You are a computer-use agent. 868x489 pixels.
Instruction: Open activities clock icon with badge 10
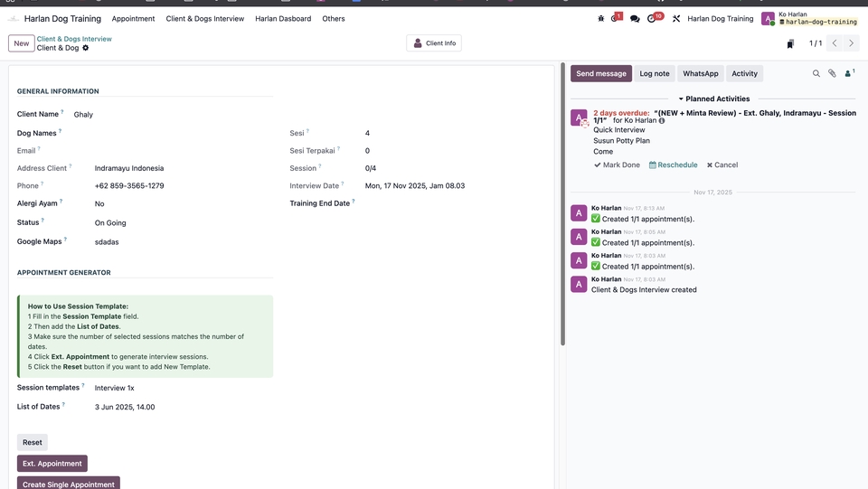pyautogui.click(x=653, y=18)
